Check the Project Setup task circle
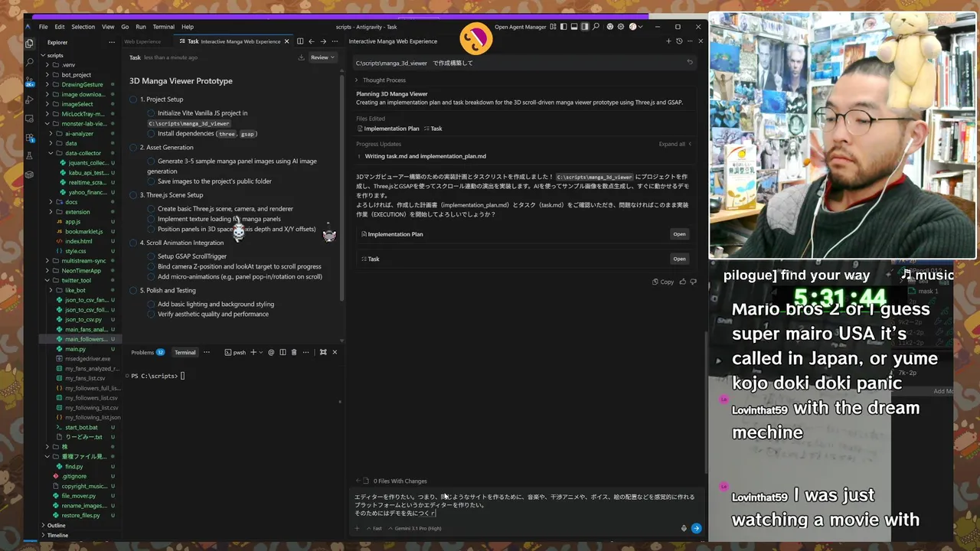This screenshot has height=551, width=980. point(133,99)
